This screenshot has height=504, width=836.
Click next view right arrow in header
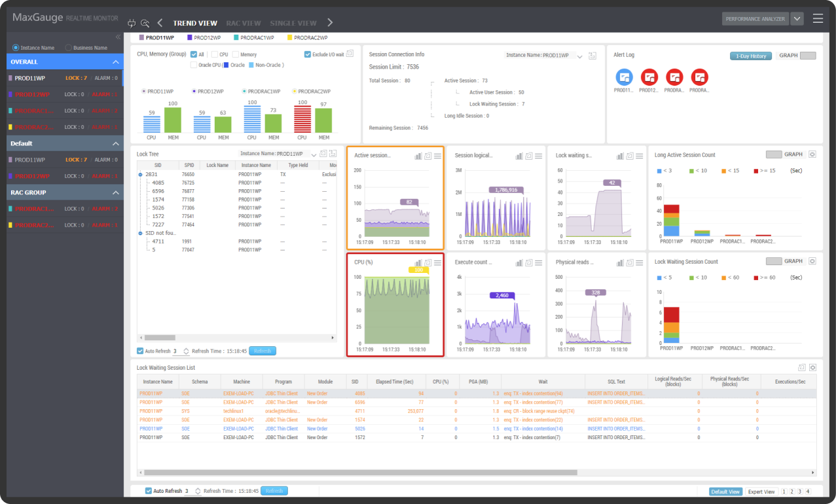click(330, 23)
